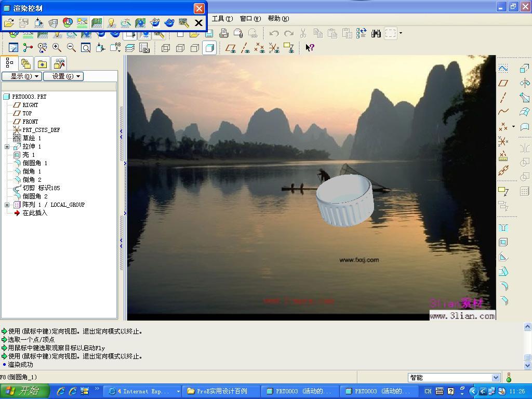This screenshot has width=532, height=399.
Task: Select the Revolve tool in right toolbar
Action: tap(525, 83)
